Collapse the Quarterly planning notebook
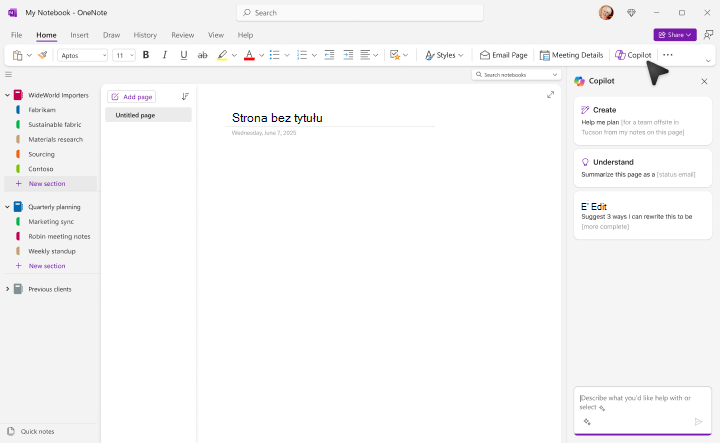The image size is (720, 443). point(7,207)
